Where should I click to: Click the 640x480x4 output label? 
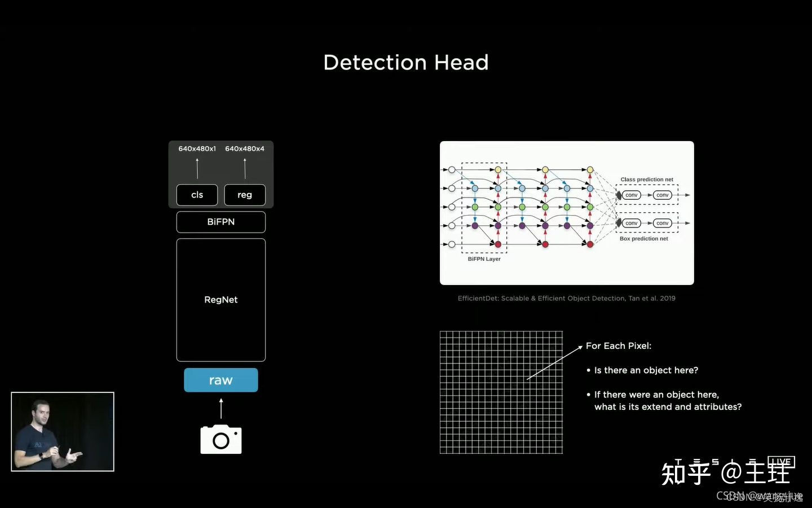(245, 148)
